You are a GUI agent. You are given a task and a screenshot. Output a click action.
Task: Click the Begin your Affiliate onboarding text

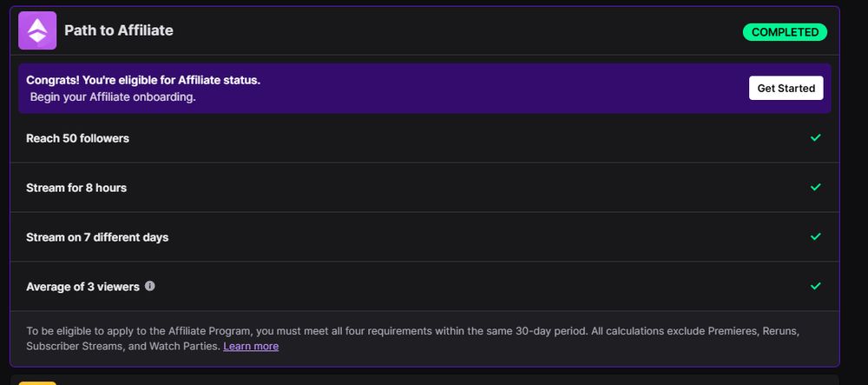pos(113,97)
